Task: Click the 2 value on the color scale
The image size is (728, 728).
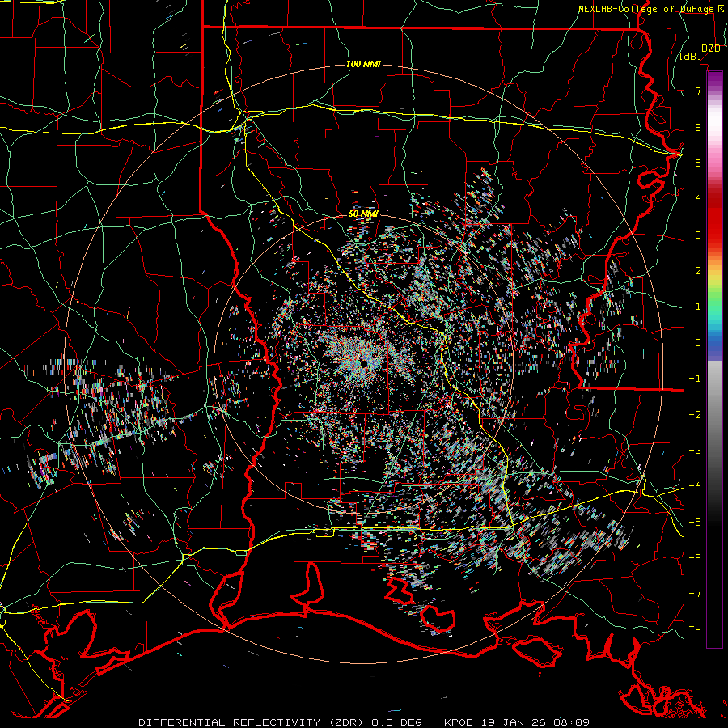Action: [x=698, y=271]
